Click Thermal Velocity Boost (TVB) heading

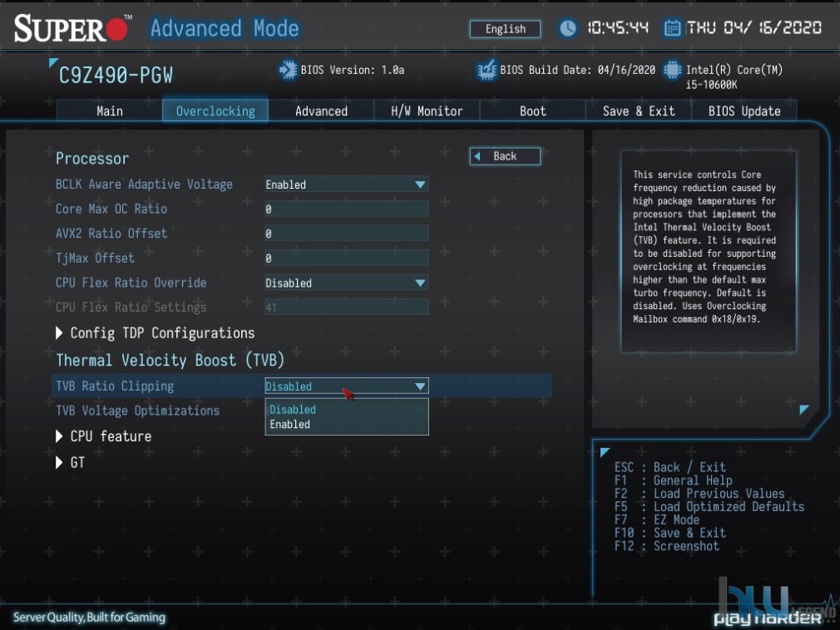click(170, 360)
